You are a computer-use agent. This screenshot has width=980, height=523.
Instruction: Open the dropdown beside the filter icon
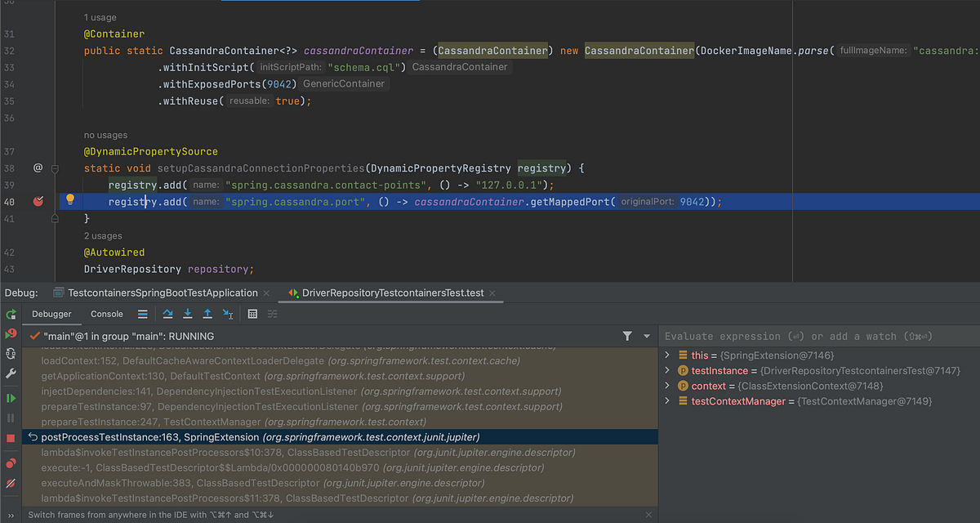pyautogui.click(x=645, y=336)
